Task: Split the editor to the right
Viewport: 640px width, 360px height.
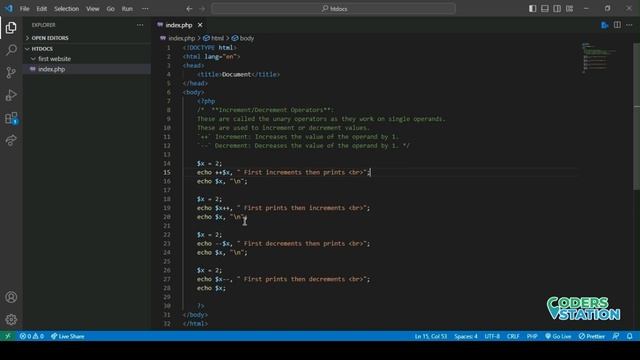Action: (617, 25)
